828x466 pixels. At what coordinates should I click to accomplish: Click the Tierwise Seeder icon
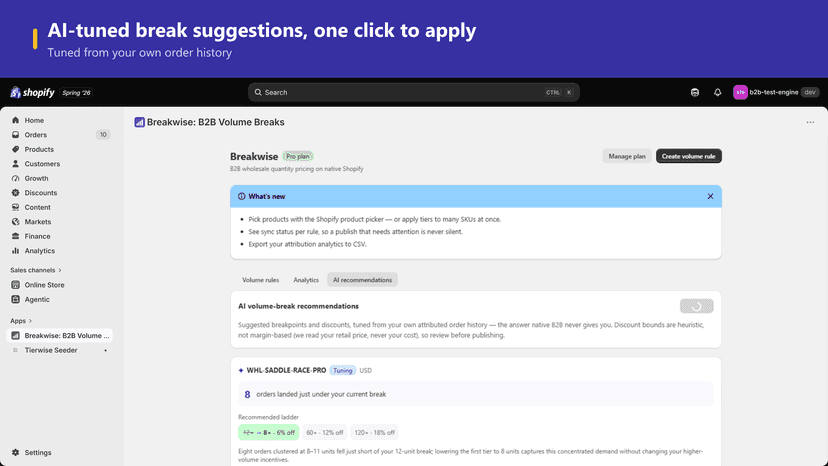point(15,350)
